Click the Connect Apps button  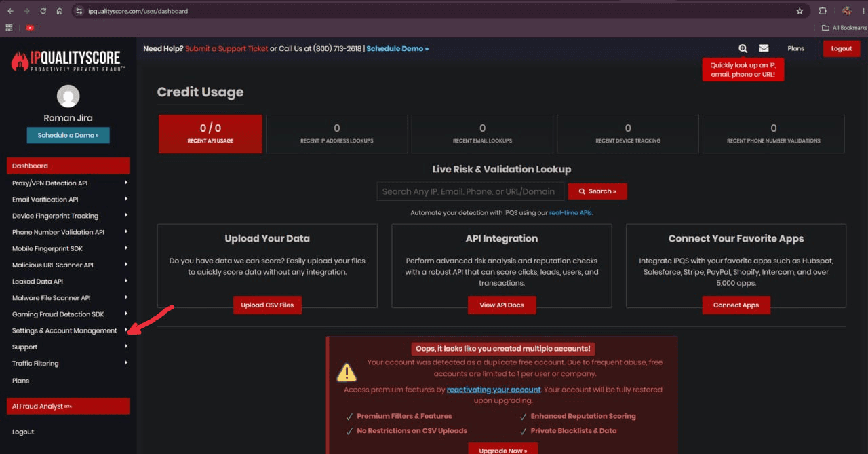coord(736,305)
